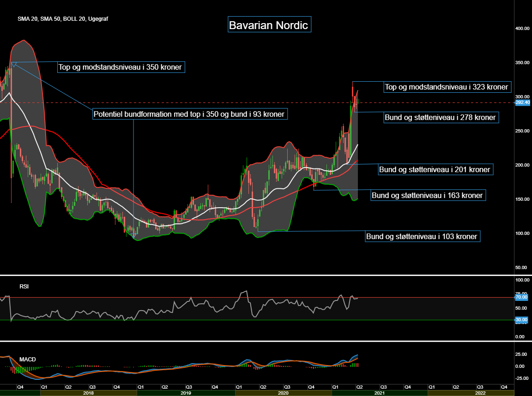Click the Q1 quarter marker of 2020
The height and width of the screenshot is (396, 532).
238,387
